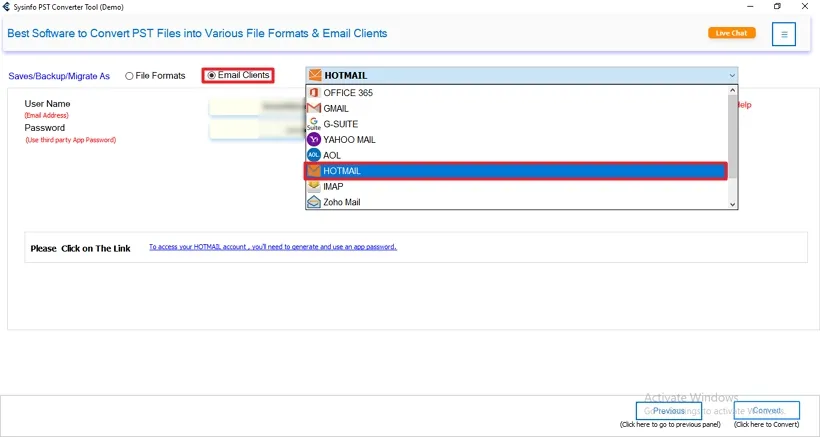Click the '(Email Address)' hint text
This screenshot has width=820, height=437.
click(47, 116)
